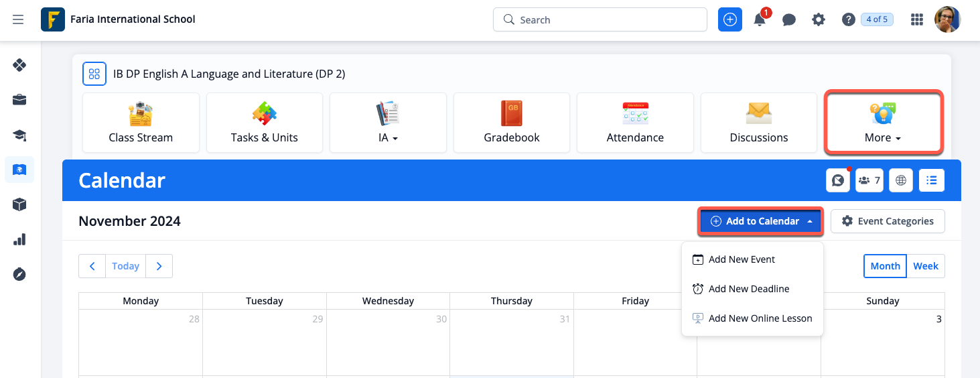Open the messages chat bubble icon
Viewport: 980px width, 378px height.
(x=789, y=20)
